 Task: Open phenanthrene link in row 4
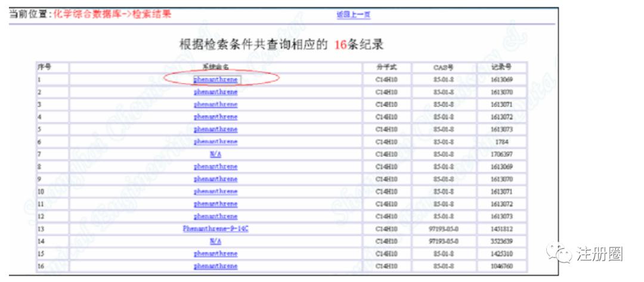[216, 117]
